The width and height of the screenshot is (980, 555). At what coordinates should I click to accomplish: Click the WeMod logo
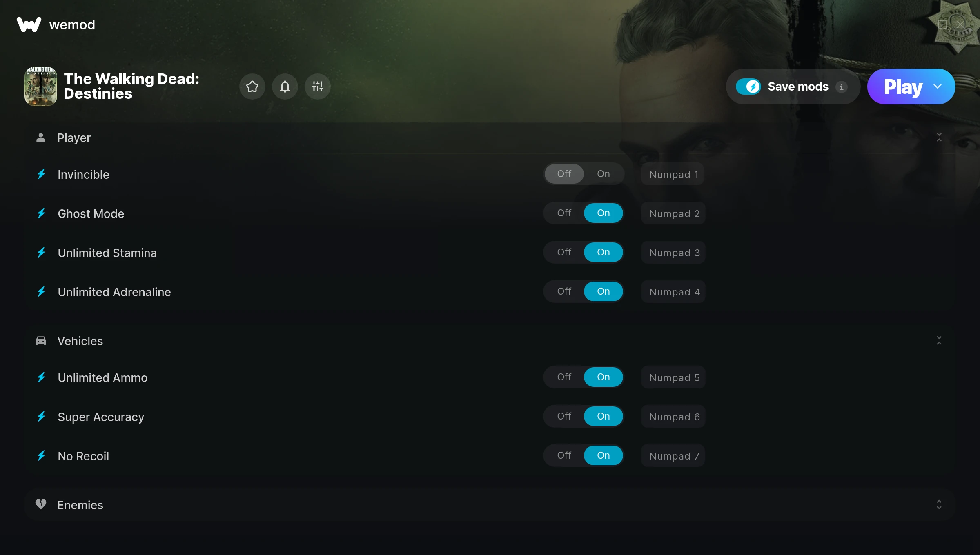coord(29,24)
